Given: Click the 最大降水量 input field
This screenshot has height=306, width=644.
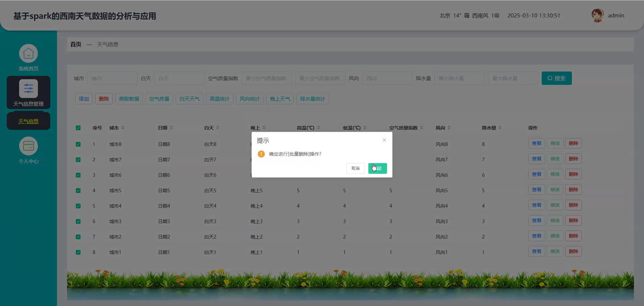Looking at the screenshot, I should coord(513,78).
